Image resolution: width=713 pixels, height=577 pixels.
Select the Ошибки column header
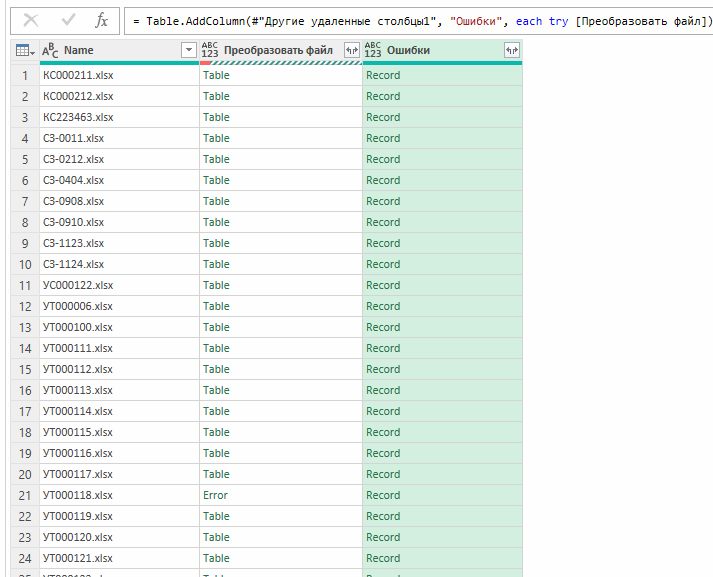point(442,50)
